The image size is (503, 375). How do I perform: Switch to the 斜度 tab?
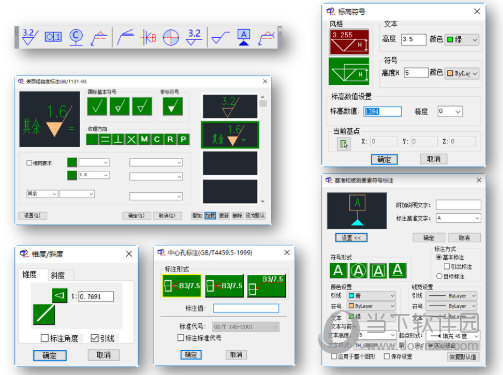[58, 275]
